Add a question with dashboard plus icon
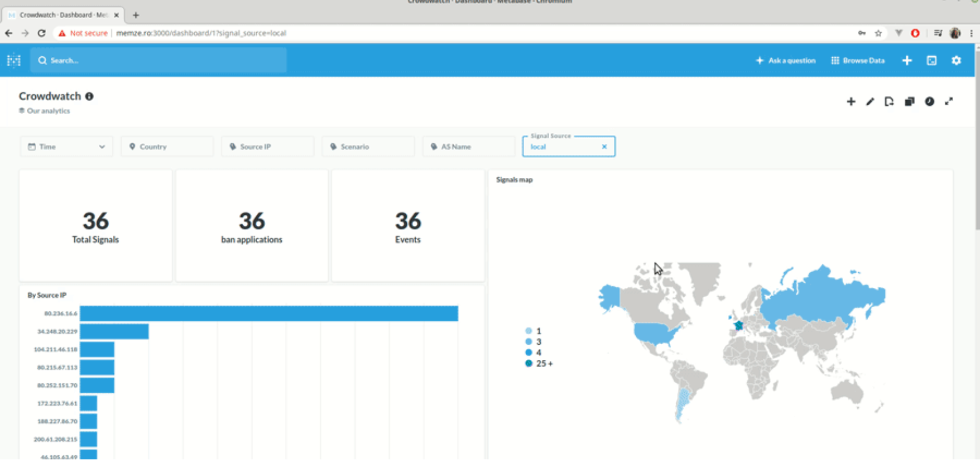The image size is (980, 467). click(x=851, y=102)
